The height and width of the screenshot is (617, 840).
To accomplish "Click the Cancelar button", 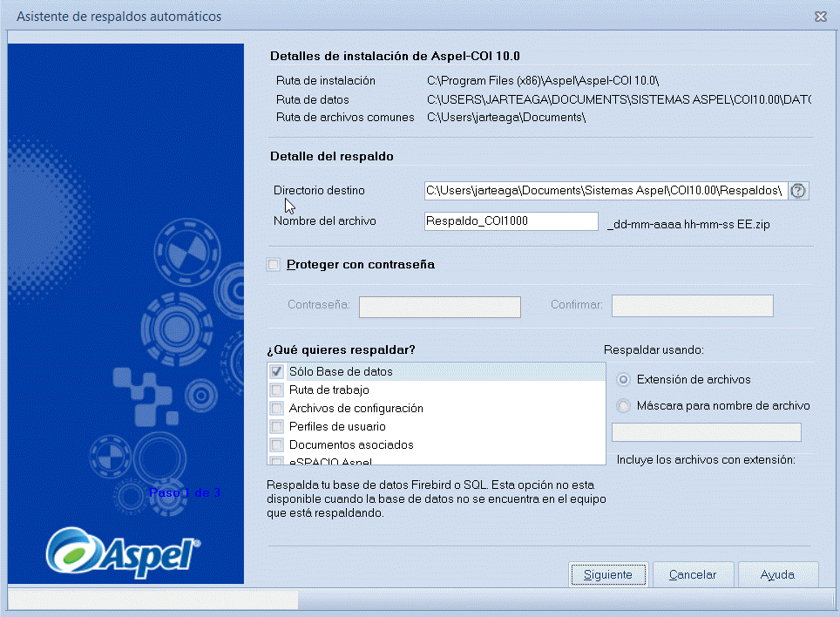I will point(693,574).
